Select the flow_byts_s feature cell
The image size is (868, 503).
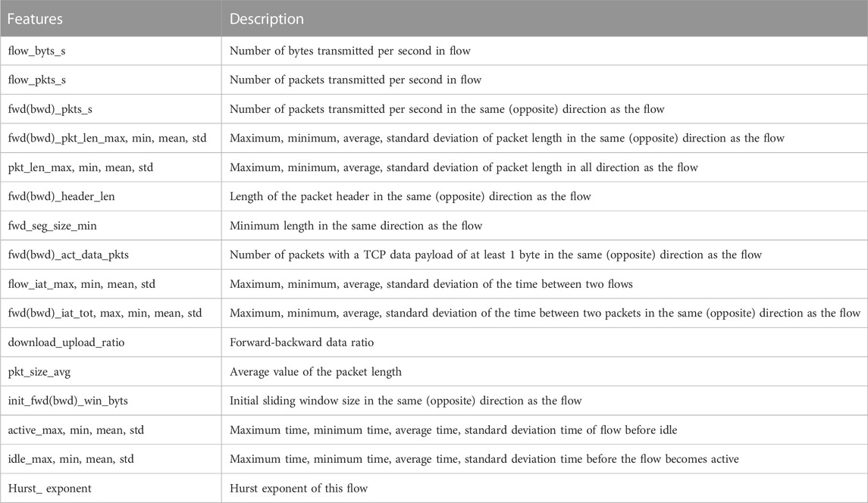111,51
